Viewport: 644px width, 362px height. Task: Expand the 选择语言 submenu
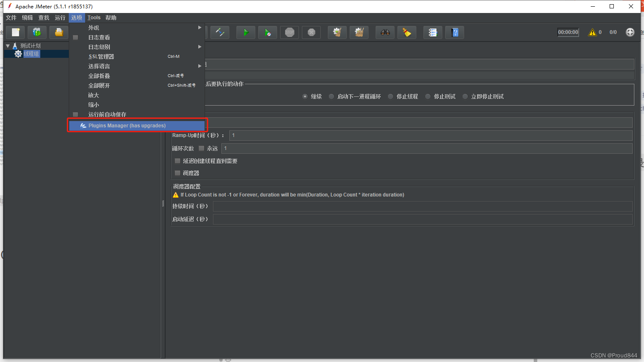137,66
